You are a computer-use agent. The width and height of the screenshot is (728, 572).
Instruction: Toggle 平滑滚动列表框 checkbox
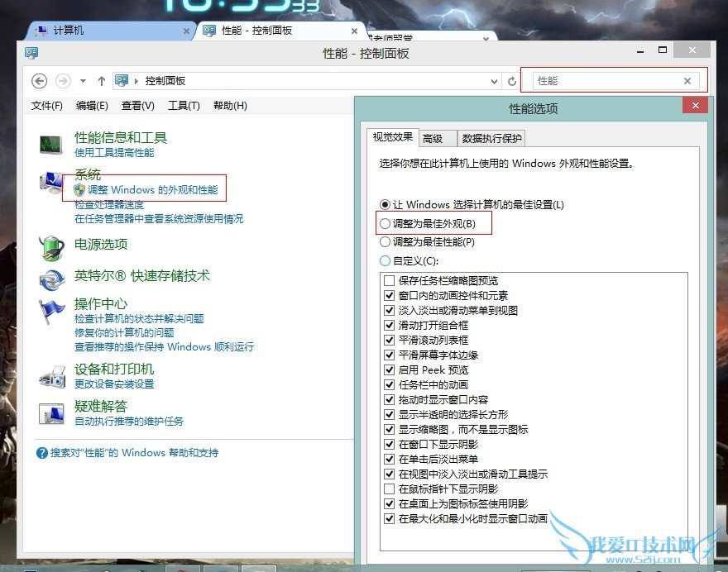click(389, 340)
